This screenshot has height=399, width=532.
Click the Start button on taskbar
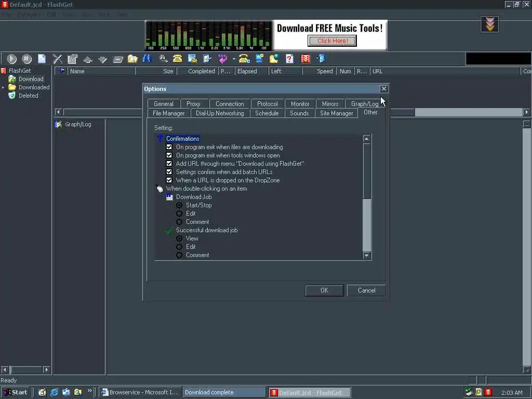click(x=15, y=392)
